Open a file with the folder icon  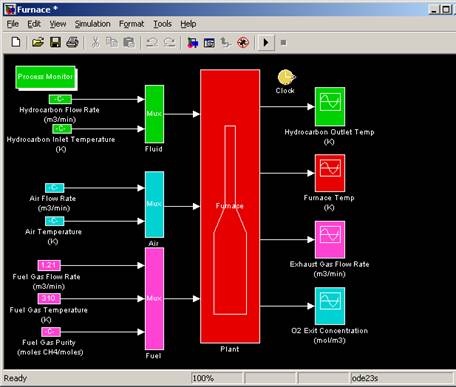point(38,42)
